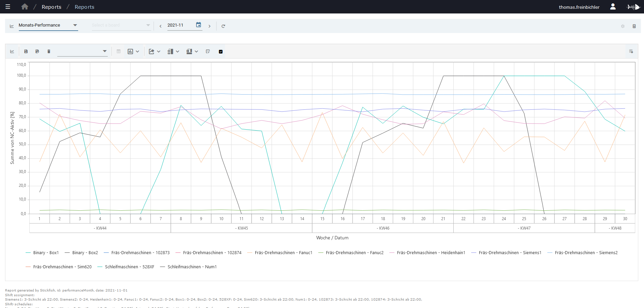Open the Select a board dropdown
Screen dimensions: 644x308
click(x=121, y=25)
